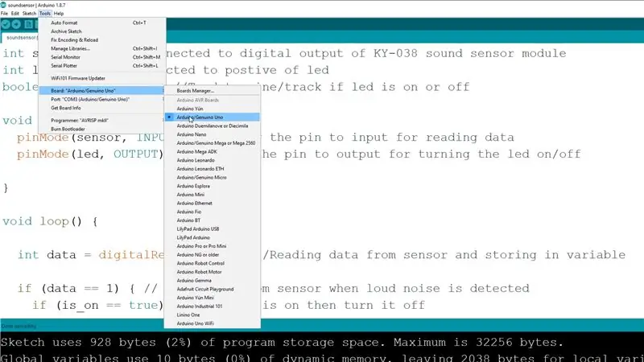The width and height of the screenshot is (644, 362).
Task: Select Arduino NG or older board
Action: tap(212, 255)
